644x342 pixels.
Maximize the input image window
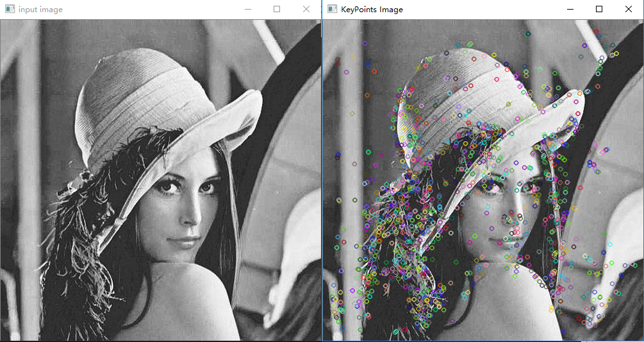[x=277, y=9]
